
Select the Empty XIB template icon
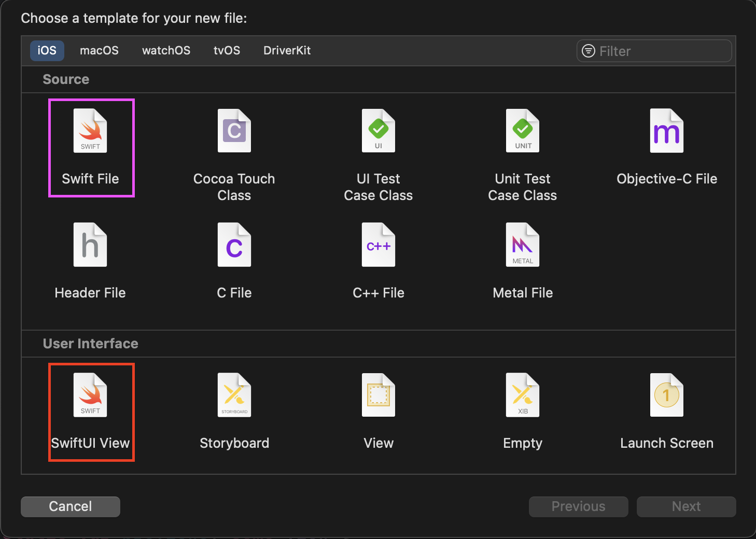click(523, 395)
